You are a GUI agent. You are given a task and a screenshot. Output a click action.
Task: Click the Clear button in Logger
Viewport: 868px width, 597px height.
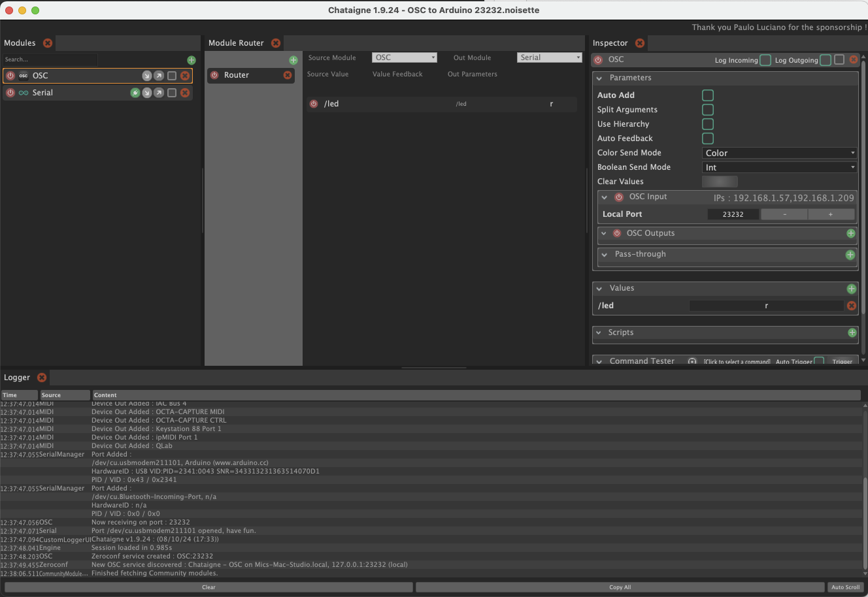coord(209,587)
